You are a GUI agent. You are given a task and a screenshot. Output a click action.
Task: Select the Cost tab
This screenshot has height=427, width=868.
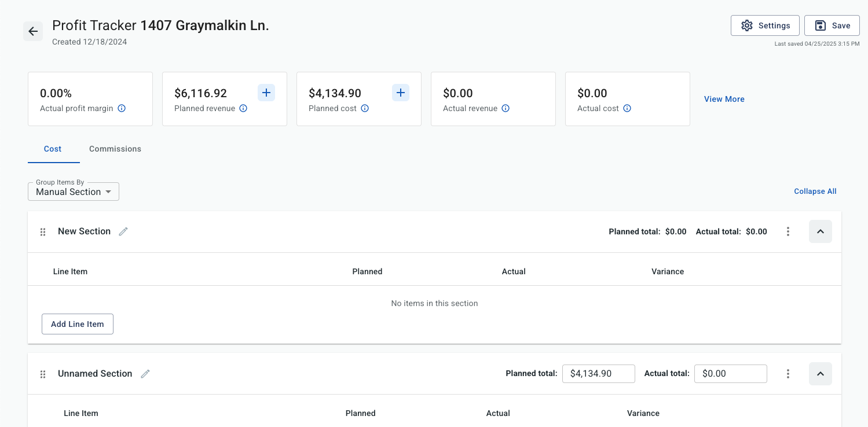(x=53, y=149)
